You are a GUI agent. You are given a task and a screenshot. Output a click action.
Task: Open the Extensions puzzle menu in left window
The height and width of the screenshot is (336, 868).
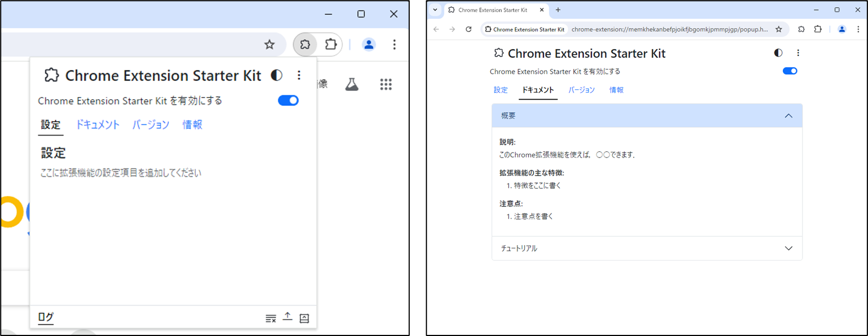[331, 45]
